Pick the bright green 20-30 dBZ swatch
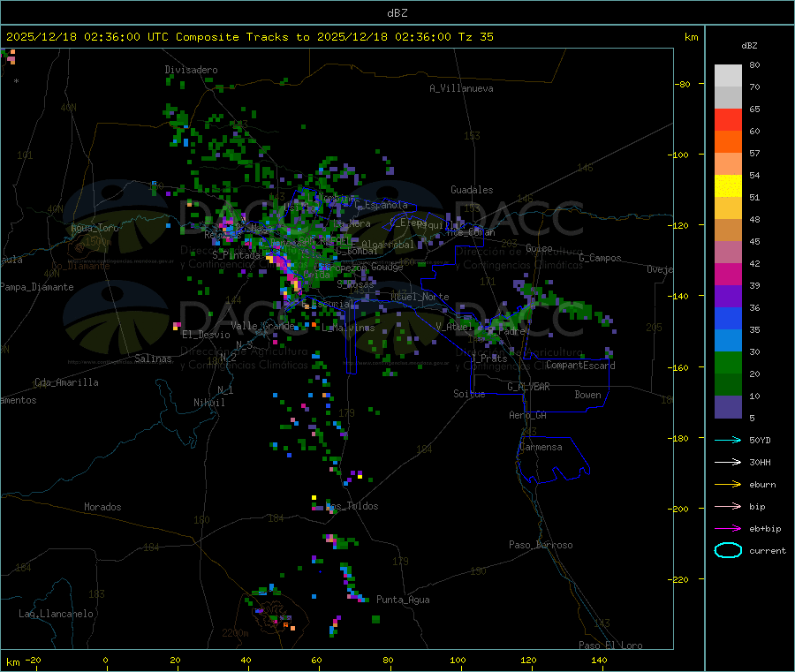The width and height of the screenshot is (795, 672). click(x=728, y=362)
